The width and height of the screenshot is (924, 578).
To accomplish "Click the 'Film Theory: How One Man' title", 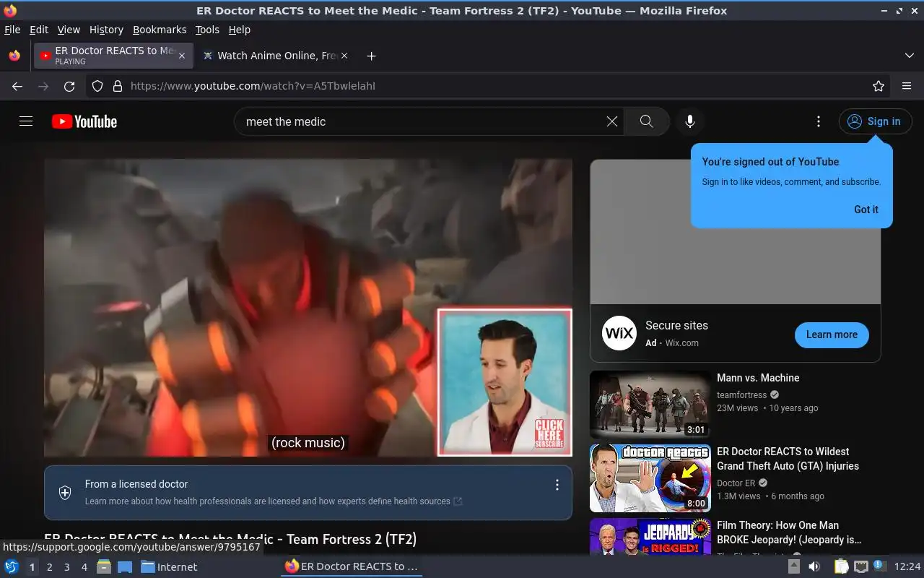I will 789,532.
